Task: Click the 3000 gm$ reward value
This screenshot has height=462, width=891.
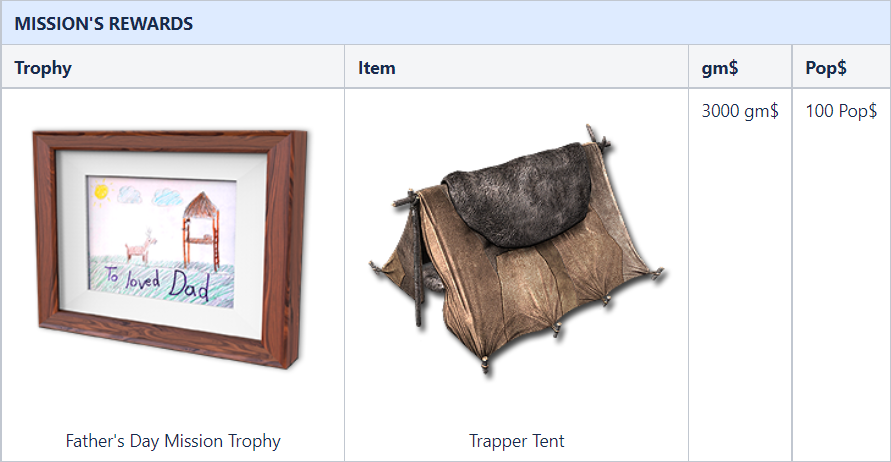Action: 740,111
